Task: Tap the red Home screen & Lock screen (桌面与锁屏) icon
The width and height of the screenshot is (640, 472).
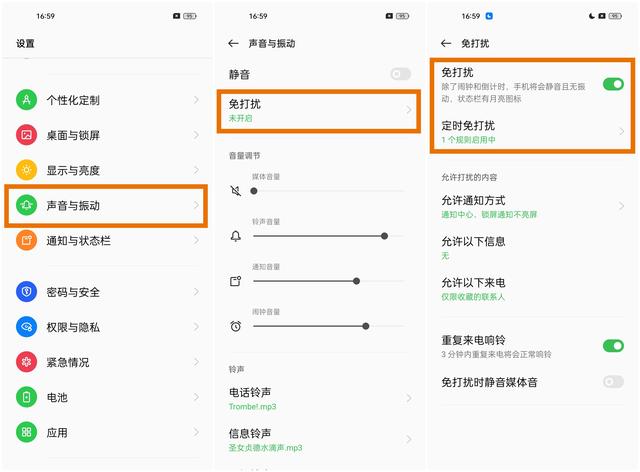Action: coord(27,135)
